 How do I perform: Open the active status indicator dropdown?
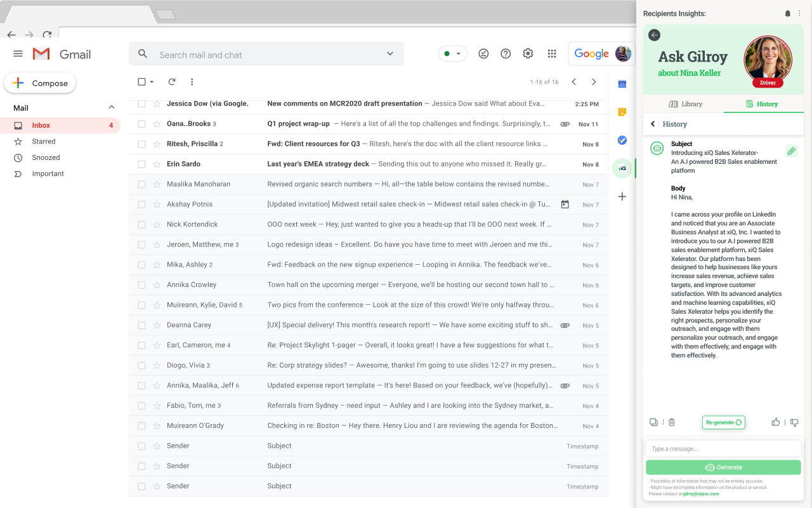click(453, 54)
